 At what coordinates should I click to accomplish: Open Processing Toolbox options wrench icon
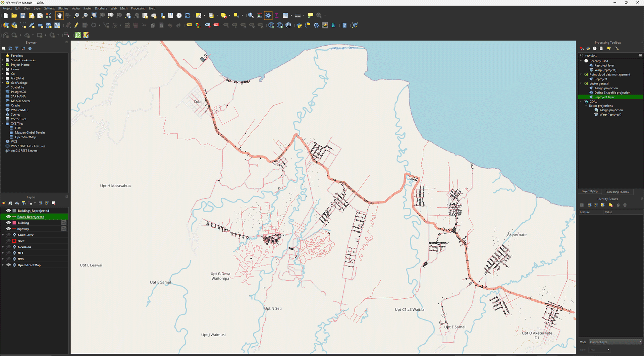click(x=616, y=49)
